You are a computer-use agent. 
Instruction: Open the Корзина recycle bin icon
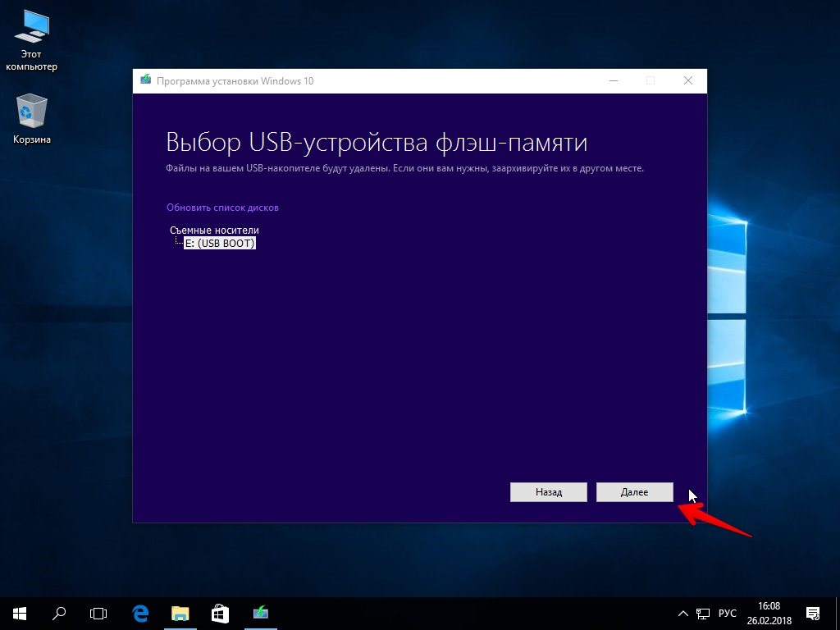[x=32, y=119]
